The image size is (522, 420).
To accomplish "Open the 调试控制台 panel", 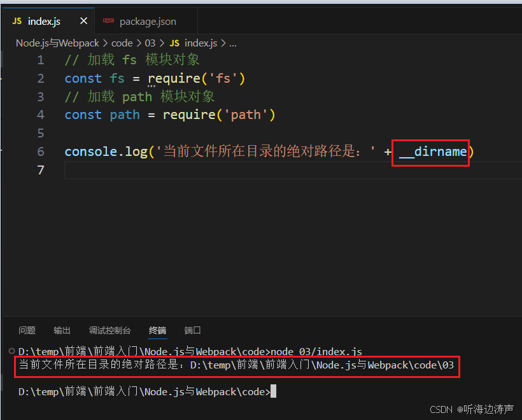I will point(109,330).
